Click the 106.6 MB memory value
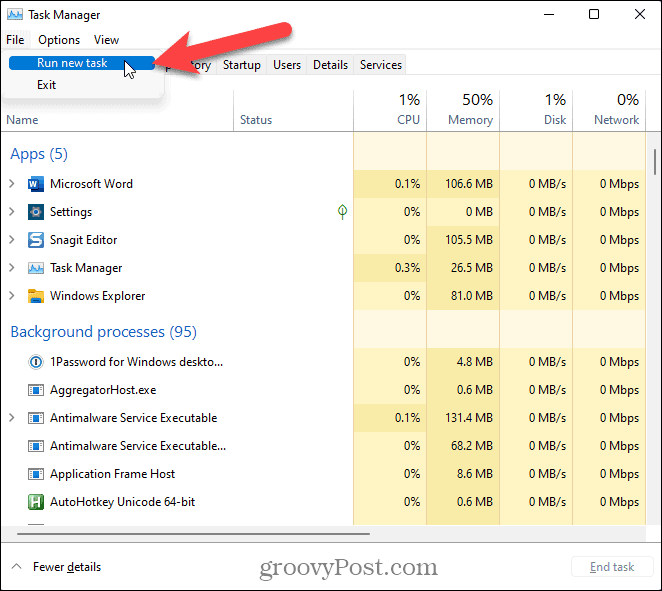The image size is (662, 591). click(x=469, y=184)
